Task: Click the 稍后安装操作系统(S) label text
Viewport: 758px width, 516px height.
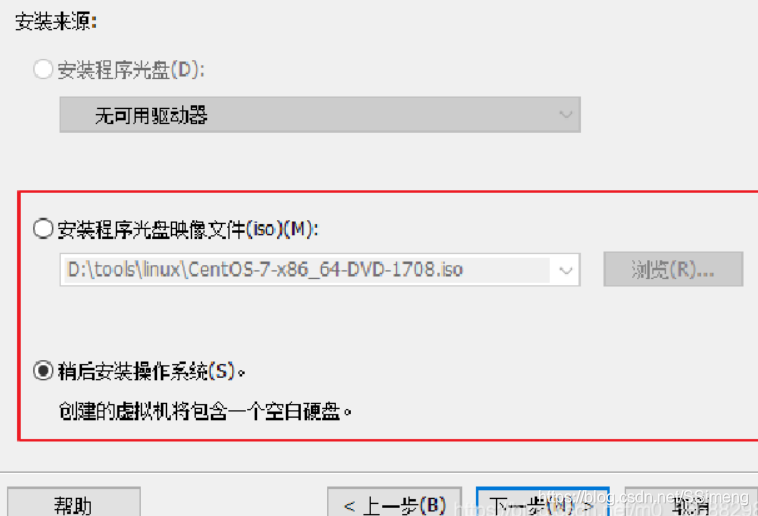Action: [152, 371]
